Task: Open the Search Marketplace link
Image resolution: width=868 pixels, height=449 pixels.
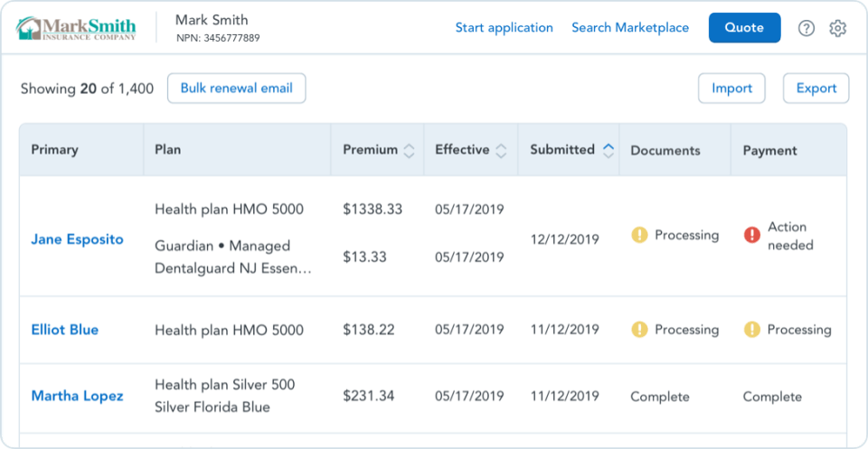Action: tap(630, 28)
